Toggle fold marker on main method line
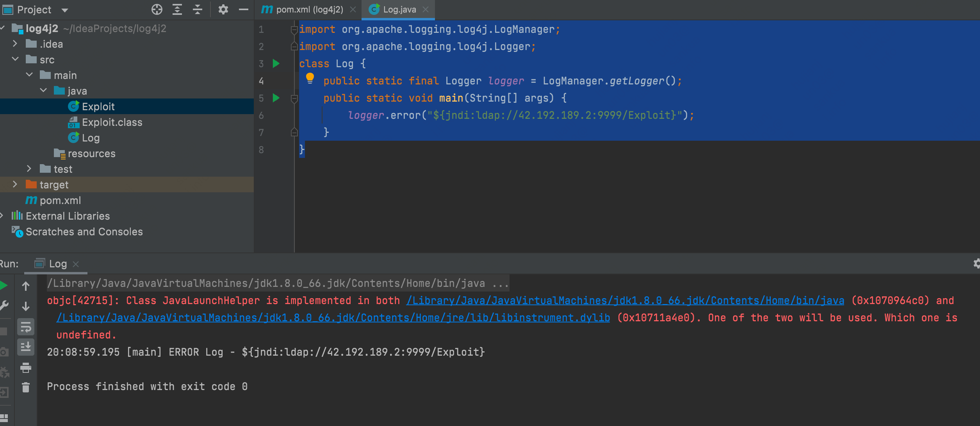980x426 pixels. tap(294, 98)
